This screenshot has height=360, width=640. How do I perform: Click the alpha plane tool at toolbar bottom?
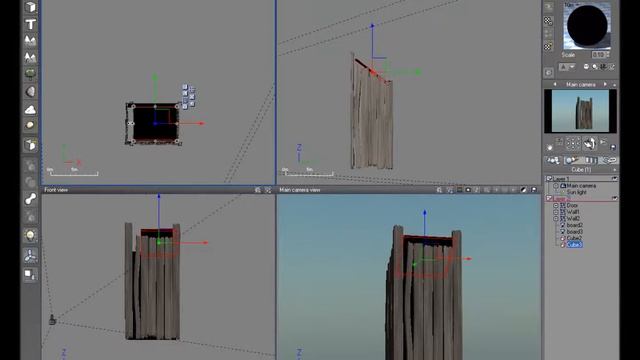click(30, 274)
